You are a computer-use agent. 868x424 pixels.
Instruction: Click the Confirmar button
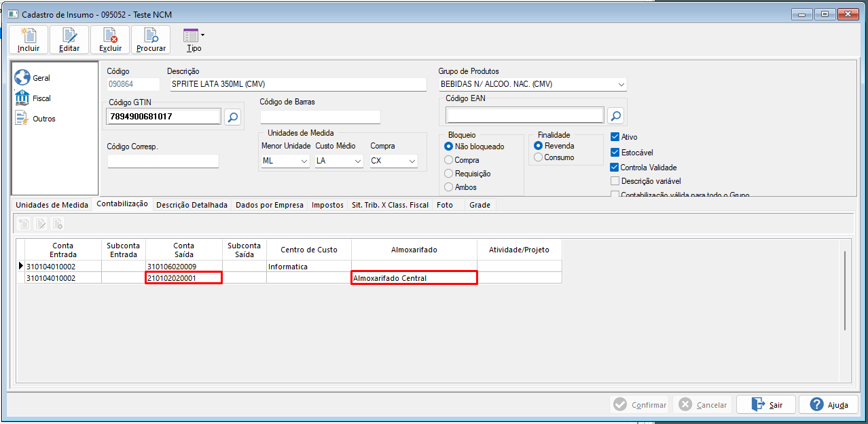tap(639, 404)
